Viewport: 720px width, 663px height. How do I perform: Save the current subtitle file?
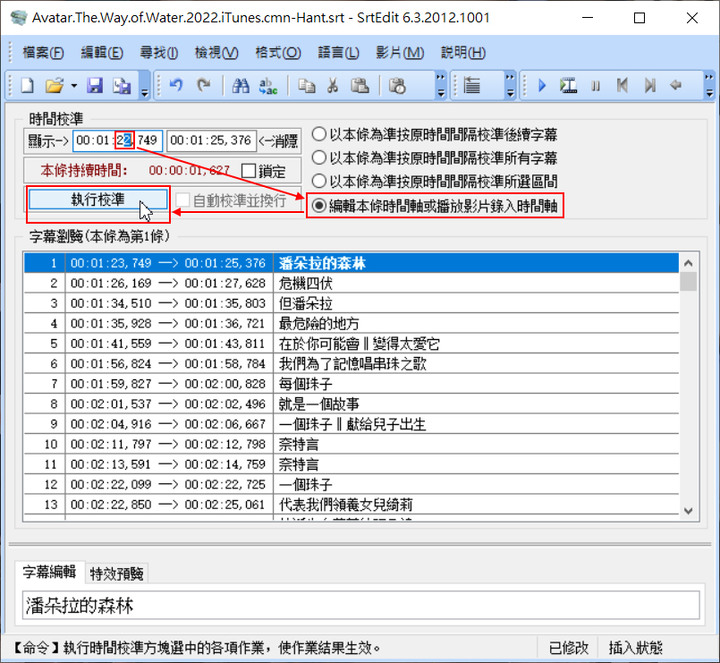[x=95, y=85]
